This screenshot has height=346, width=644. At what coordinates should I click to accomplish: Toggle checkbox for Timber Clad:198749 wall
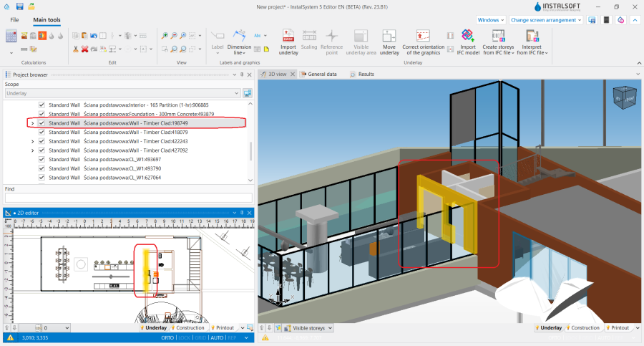point(42,123)
